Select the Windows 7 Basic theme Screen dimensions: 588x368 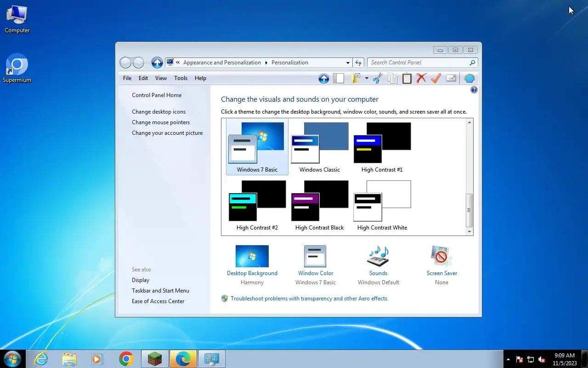257,147
